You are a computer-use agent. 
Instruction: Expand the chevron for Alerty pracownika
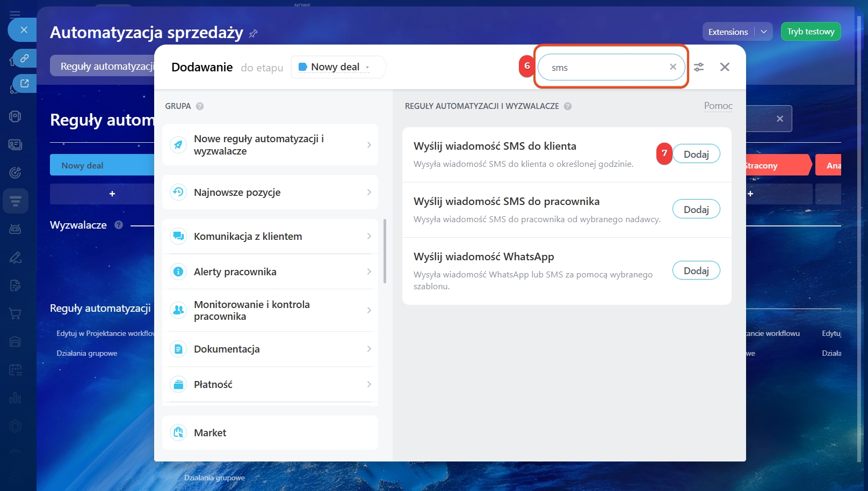369,272
